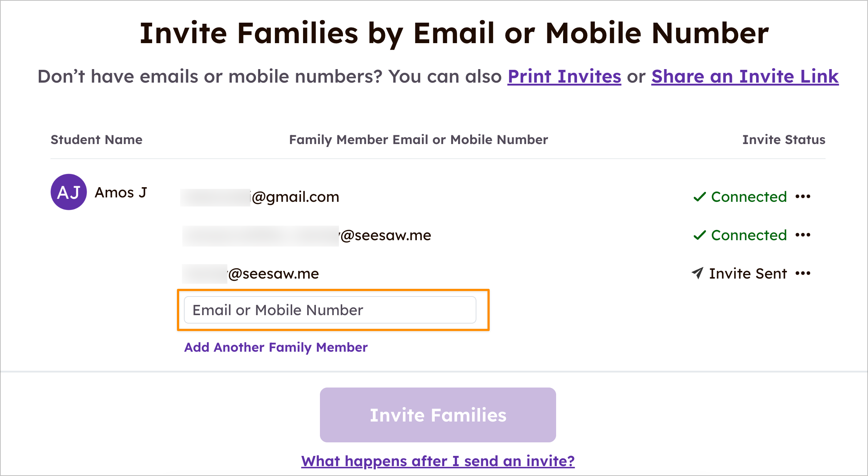The image size is (868, 476).
Task: Click the Invite Sent status label
Action: [748, 273]
